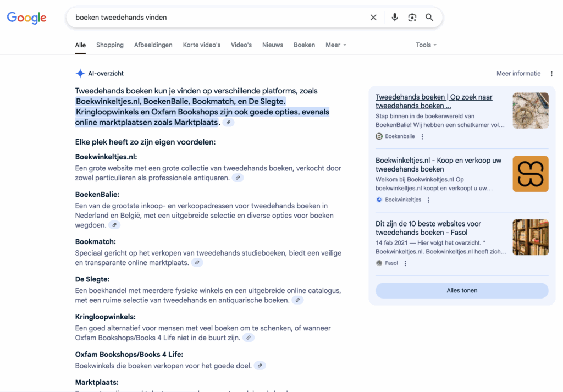
Task: Click 'Elke plek heeft zo zijn eigen voordelen:'
Action: click(x=145, y=142)
